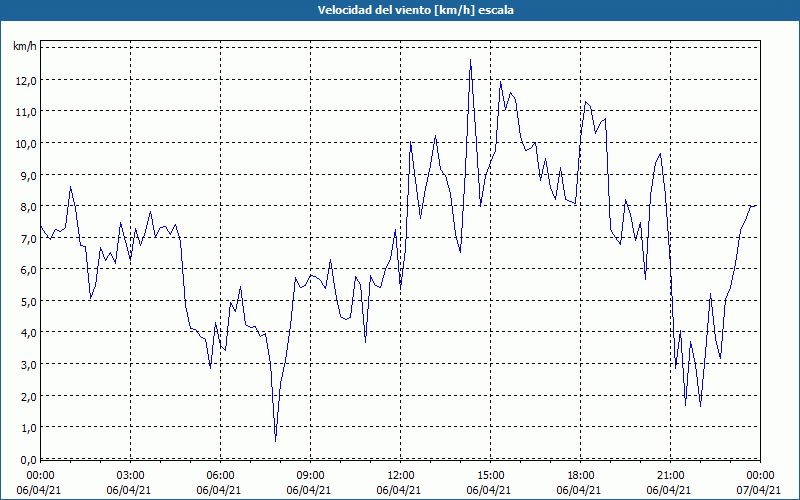Screen dimensions: 800x500
Task: Click the 06/04/21 date under 12:00
Action: [398, 490]
